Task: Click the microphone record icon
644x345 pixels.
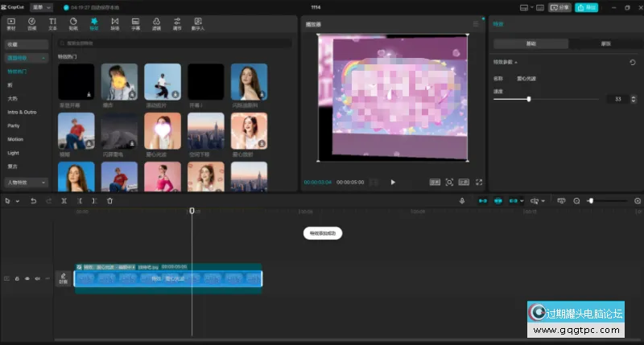Action: click(462, 200)
